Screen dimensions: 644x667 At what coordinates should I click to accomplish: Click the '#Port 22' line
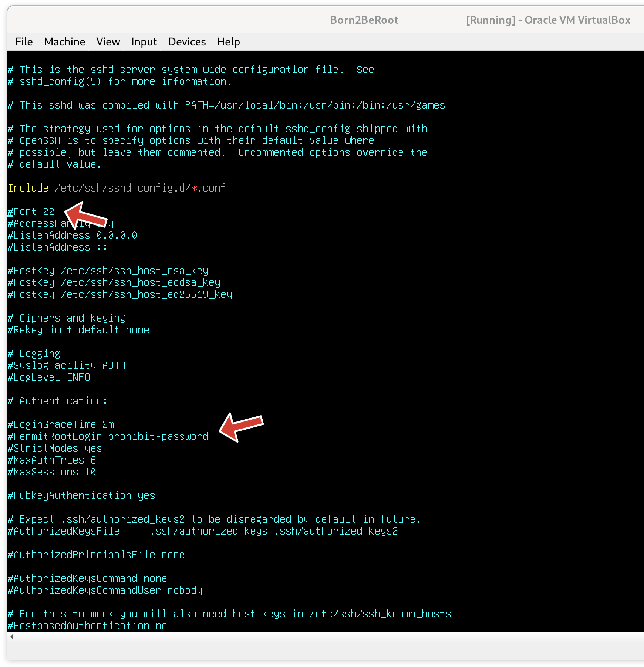pyautogui.click(x=31, y=211)
